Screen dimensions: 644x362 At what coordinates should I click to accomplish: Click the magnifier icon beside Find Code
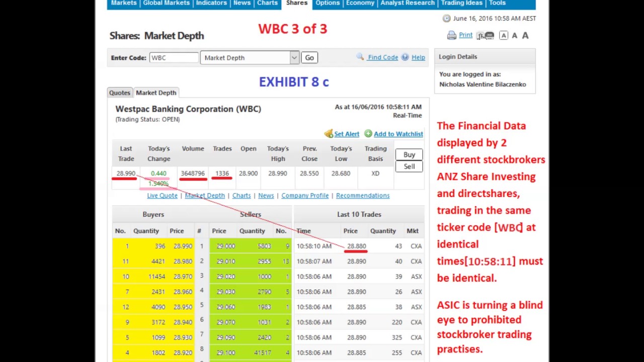pyautogui.click(x=360, y=57)
